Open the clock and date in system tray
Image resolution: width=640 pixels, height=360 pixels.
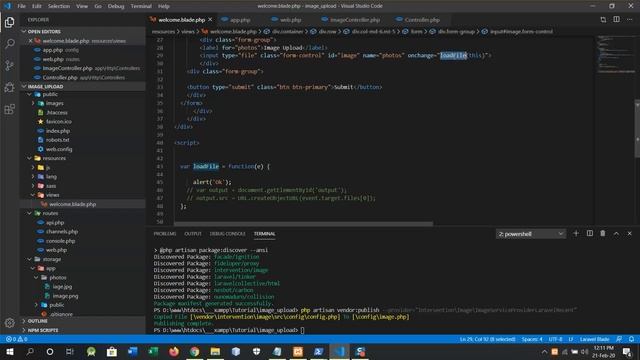click(603, 352)
